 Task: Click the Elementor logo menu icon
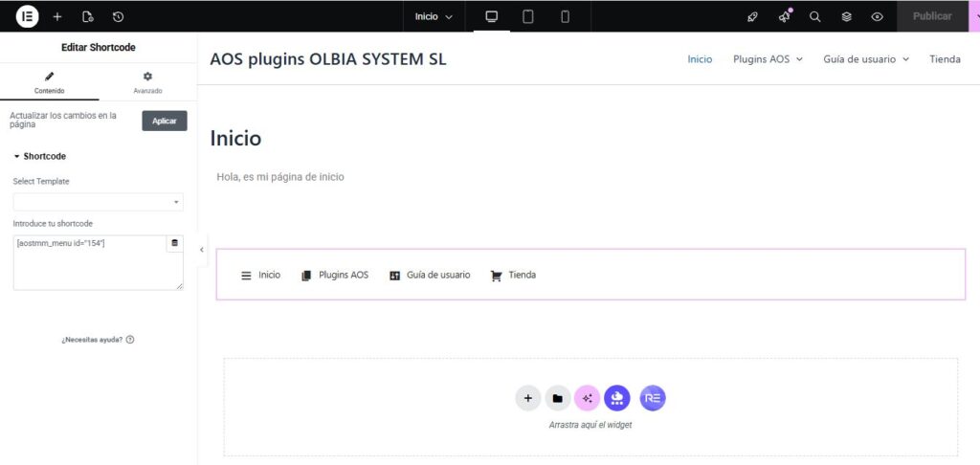[x=27, y=16]
